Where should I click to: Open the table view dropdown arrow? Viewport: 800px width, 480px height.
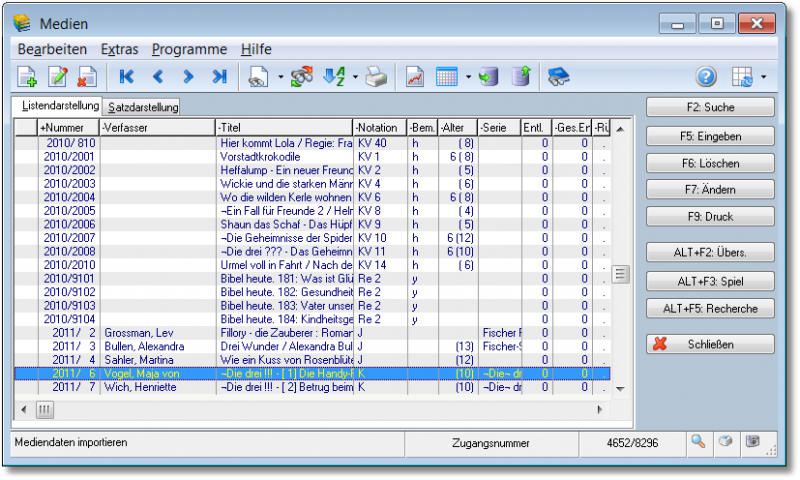pos(467,77)
